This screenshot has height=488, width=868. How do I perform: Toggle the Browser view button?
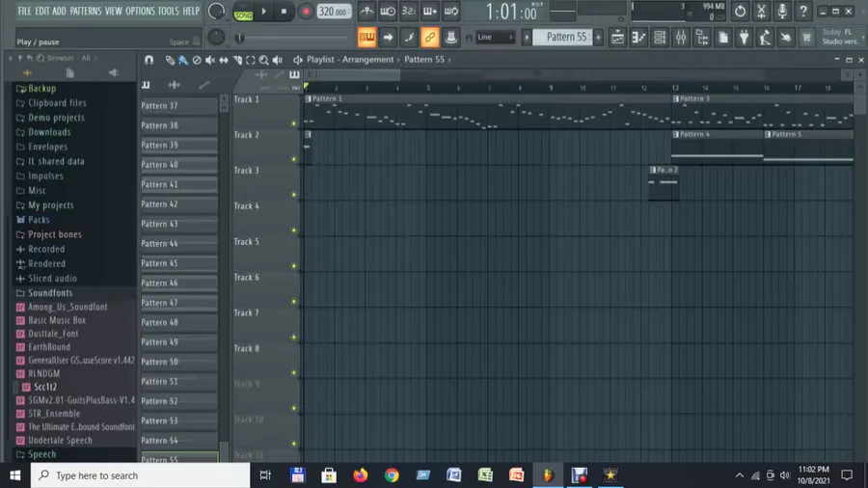tap(702, 37)
